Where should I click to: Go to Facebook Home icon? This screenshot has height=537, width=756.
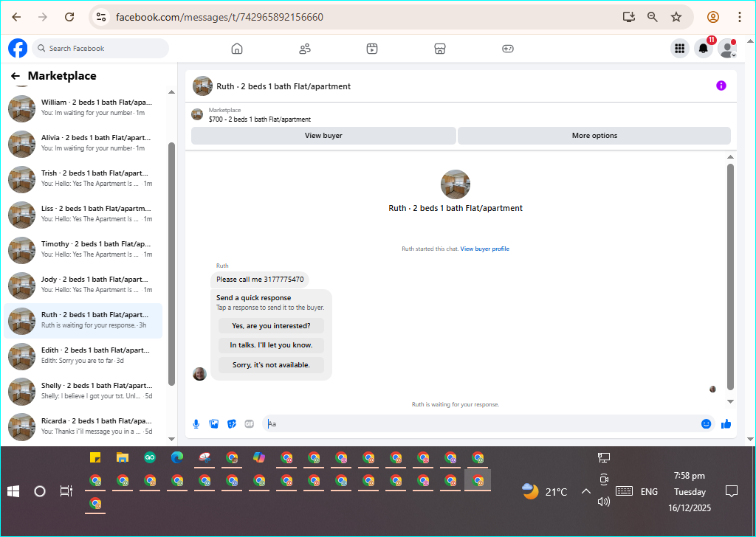tap(237, 49)
